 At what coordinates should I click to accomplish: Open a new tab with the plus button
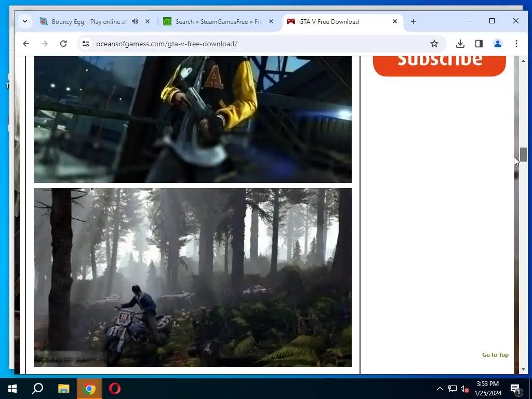(413, 21)
